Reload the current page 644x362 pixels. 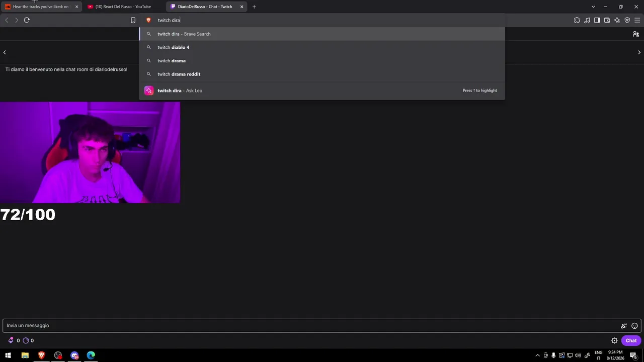(x=27, y=20)
